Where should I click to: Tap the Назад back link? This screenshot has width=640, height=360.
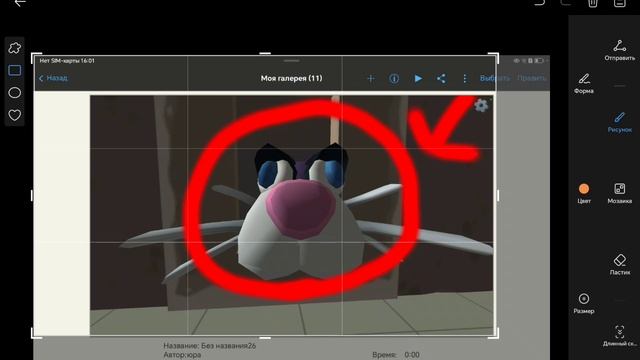click(x=53, y=78)
